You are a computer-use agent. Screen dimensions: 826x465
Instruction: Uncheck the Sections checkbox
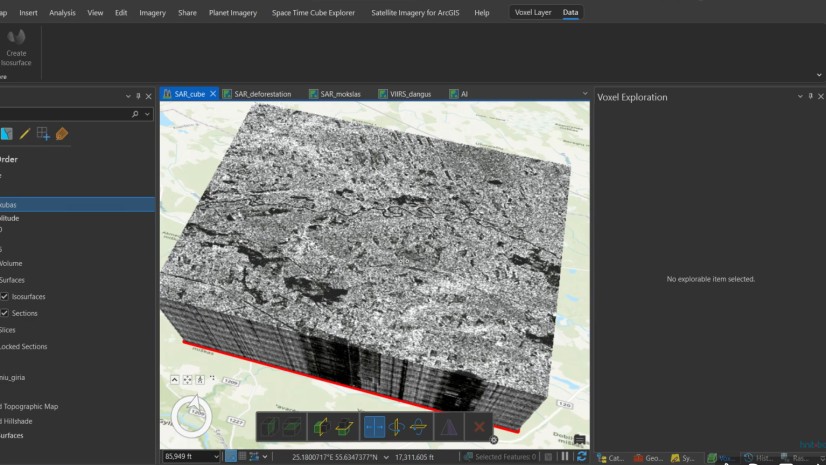5,313
